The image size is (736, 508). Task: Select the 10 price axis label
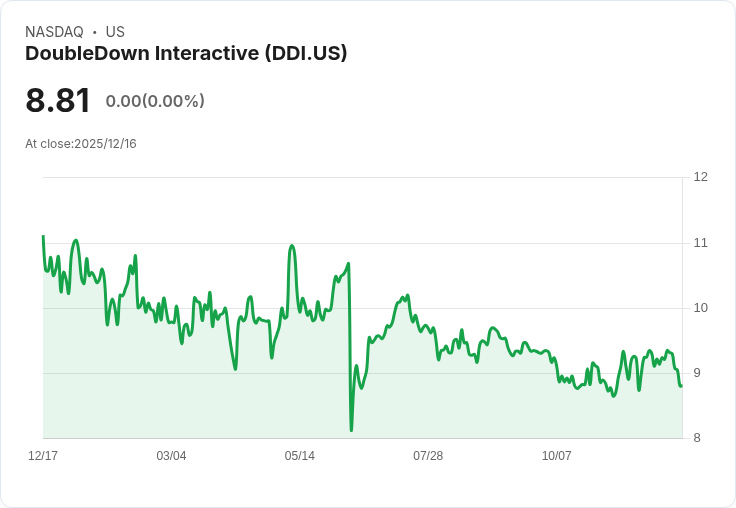(x=701, y=308)
